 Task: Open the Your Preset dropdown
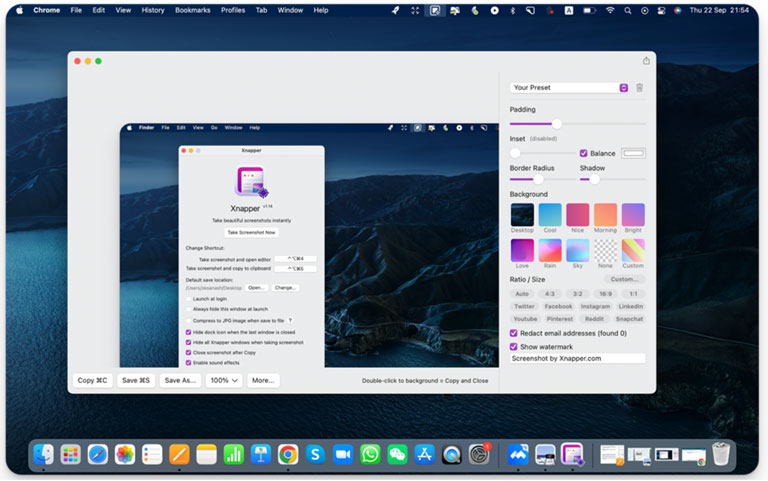[569, 88]
